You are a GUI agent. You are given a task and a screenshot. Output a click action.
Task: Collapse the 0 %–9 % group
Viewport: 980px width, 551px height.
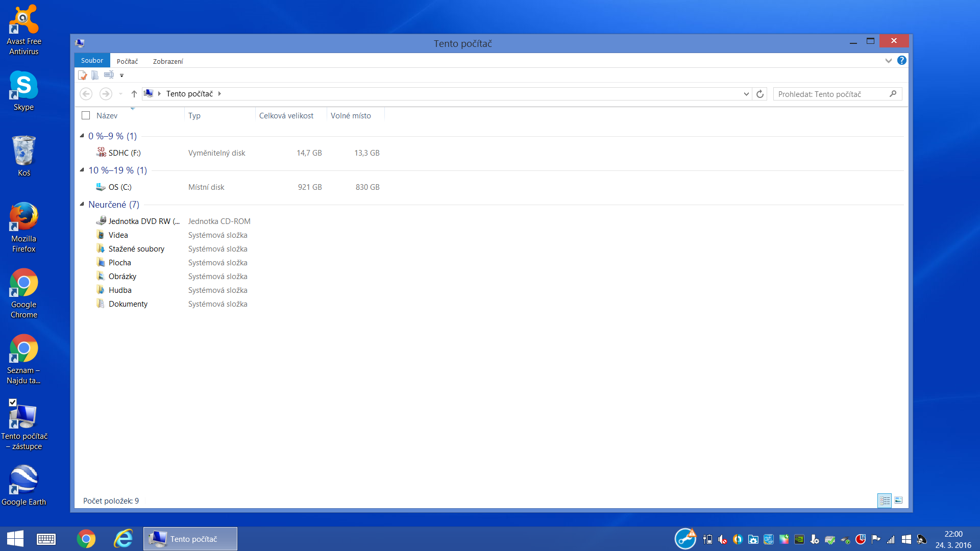point(82,136)
